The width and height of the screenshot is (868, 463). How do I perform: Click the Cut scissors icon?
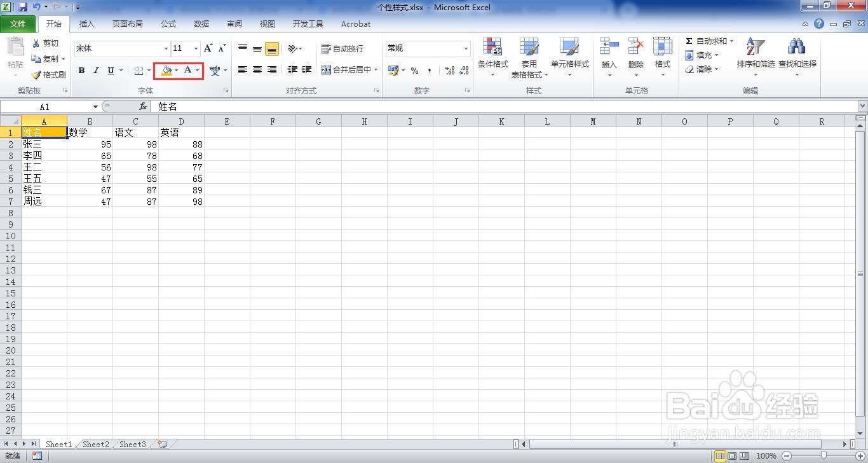point(36,43)
